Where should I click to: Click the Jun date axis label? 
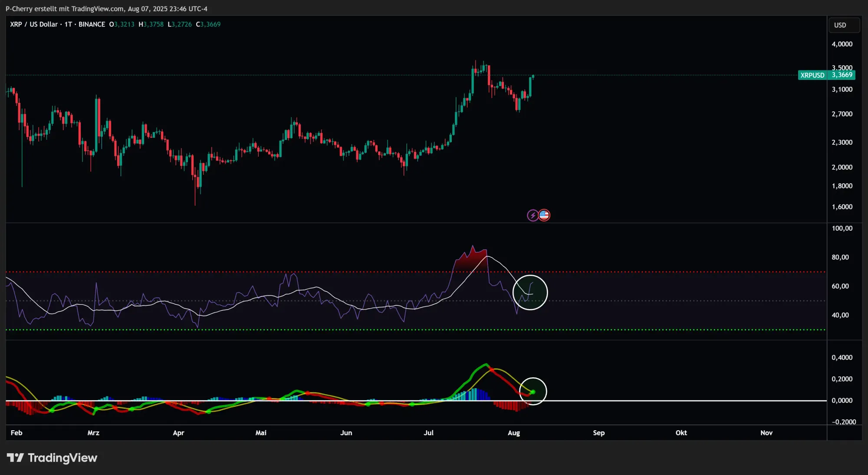pos(346,433)
